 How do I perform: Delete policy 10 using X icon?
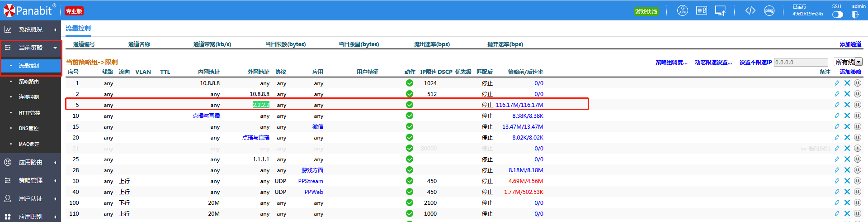pyautogui.click(x=847, y=116)
